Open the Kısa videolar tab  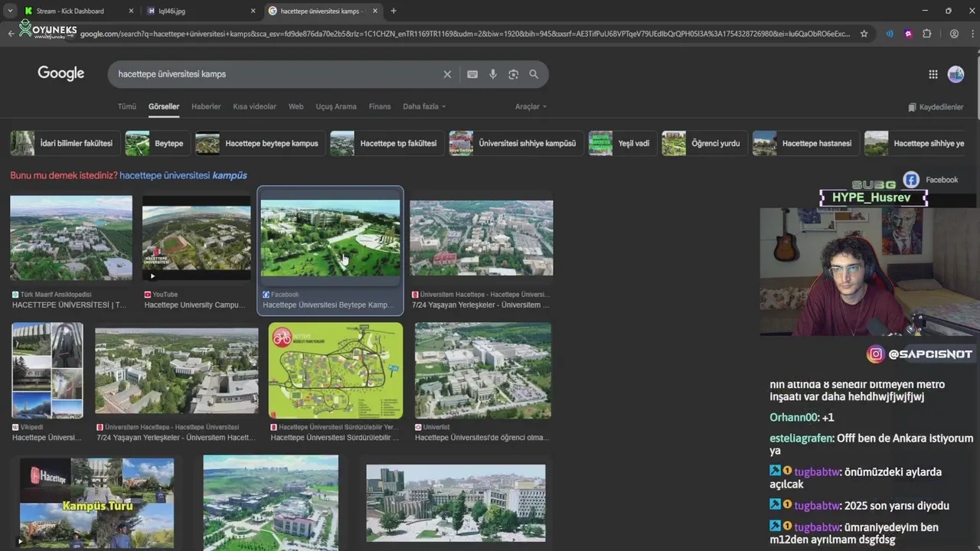[255, 106]
